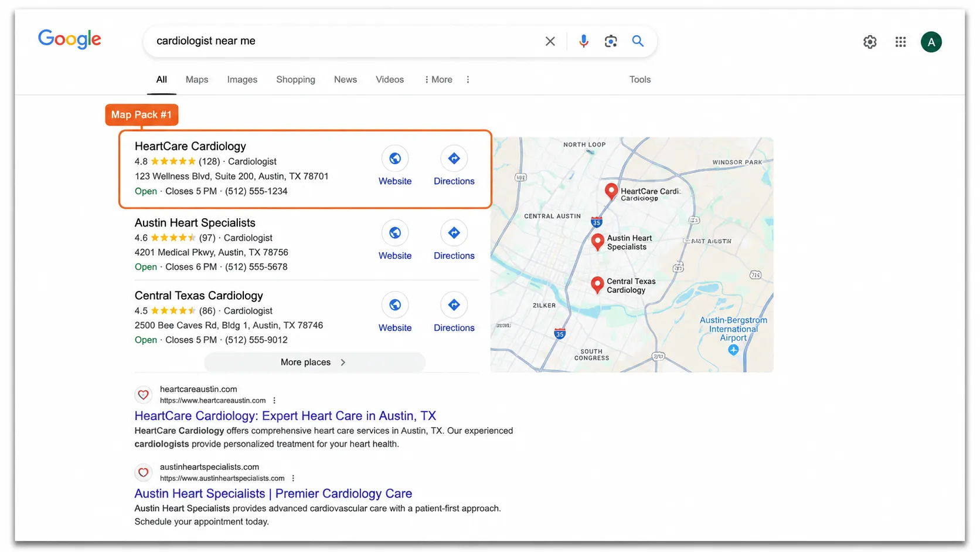
Task: Open the Austin Heart Specialists Website globe icon
Action: point(395,233)
